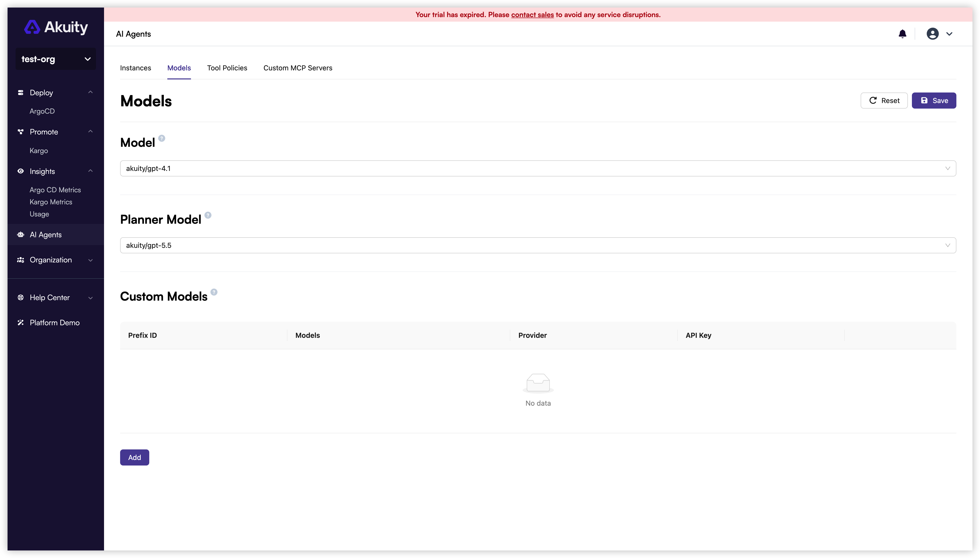This screenshot has height=558, width=980.
Task: Open ArgoCD in the sidebar
Action: [42, 111]
